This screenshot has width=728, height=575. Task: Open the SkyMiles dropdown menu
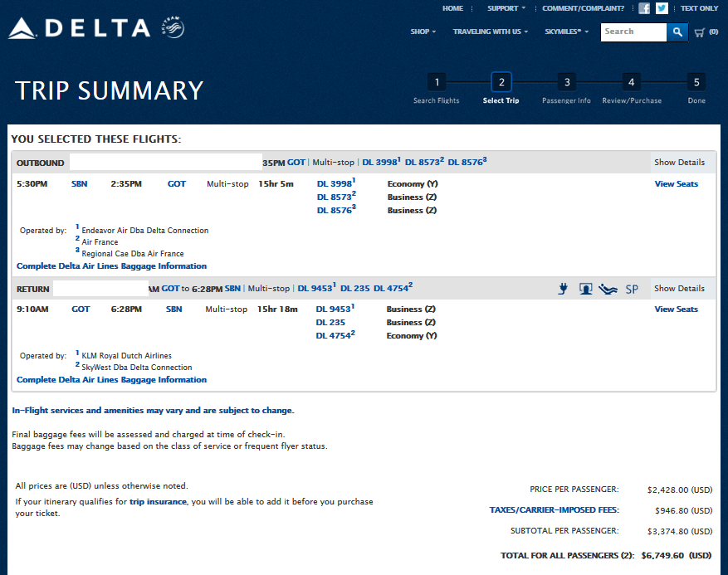(566, 32)
